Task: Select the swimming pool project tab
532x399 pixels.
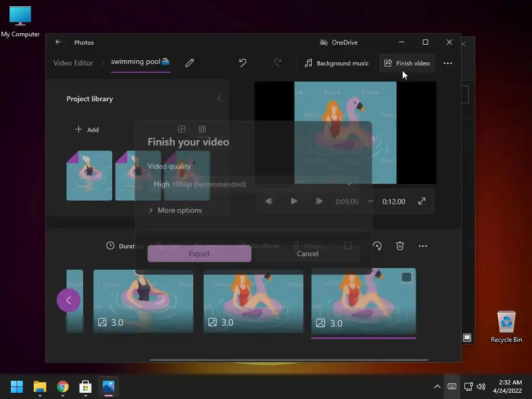Action: point(140,62)
